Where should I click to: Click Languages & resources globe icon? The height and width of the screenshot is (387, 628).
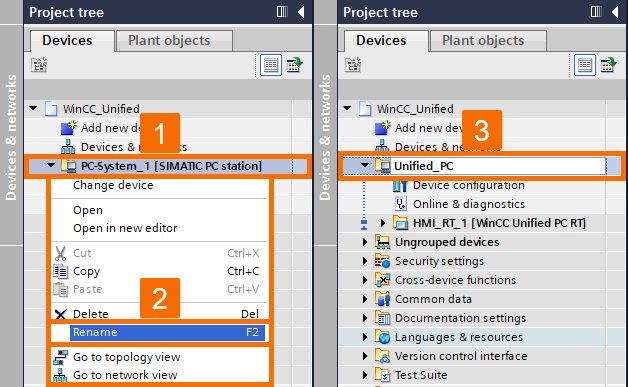pos(382,337)
